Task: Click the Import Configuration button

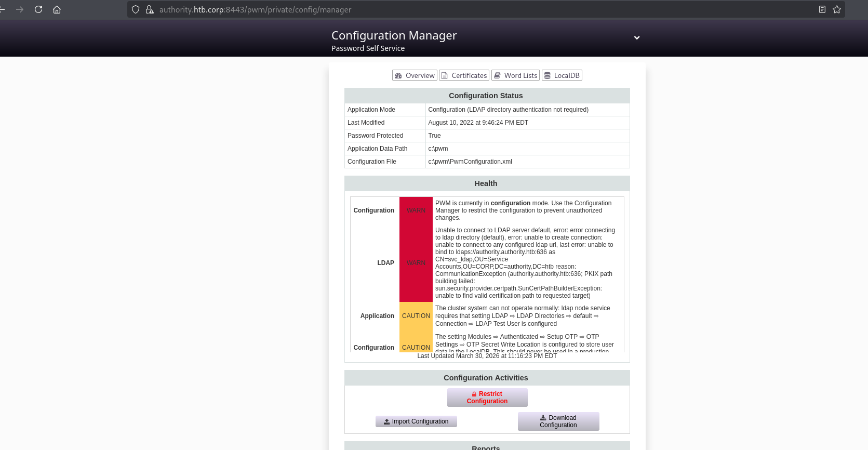Action: click(x=416, y=421)
